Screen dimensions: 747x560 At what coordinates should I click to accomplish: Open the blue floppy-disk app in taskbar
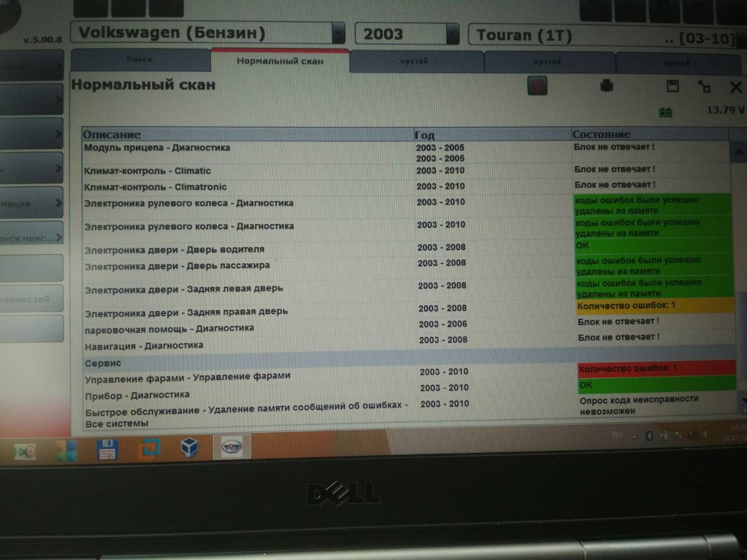108,450
